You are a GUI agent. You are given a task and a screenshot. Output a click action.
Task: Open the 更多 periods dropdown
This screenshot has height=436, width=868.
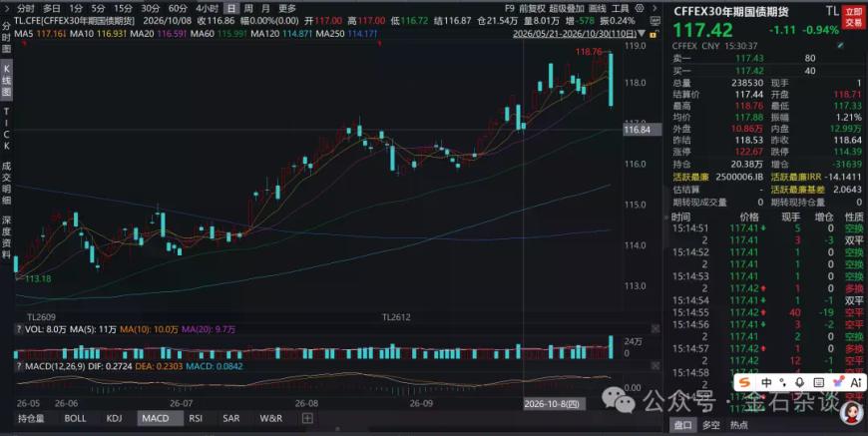(x=287, y=8)
